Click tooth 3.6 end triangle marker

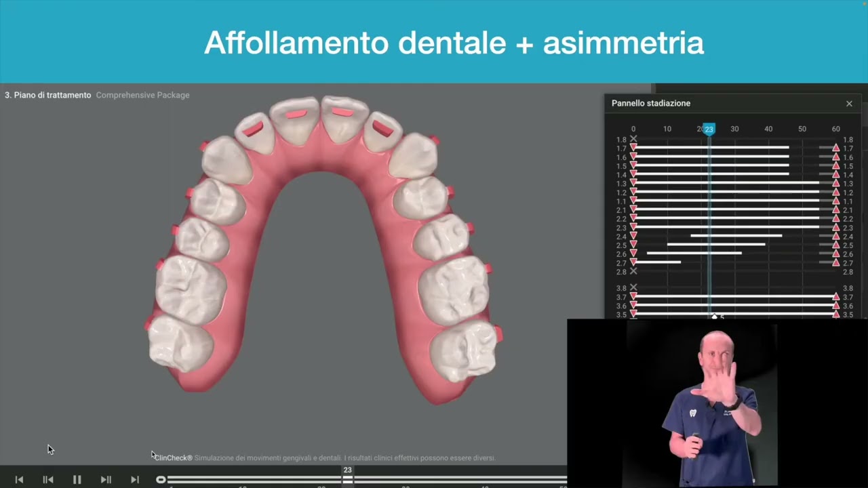[x=835, y=305]
